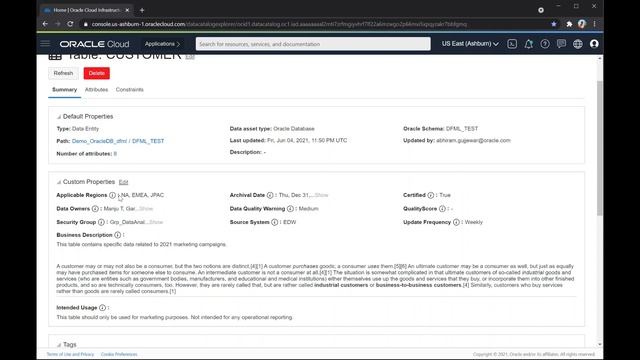
Task: Open the number of attributes link
Action: [x=115, y=154]
